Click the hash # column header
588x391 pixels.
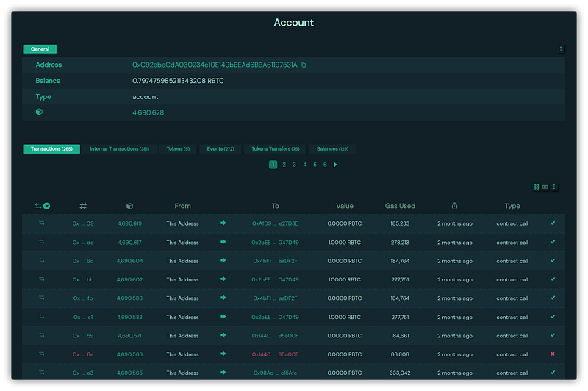pyautogui.click(x=83, y=207)
